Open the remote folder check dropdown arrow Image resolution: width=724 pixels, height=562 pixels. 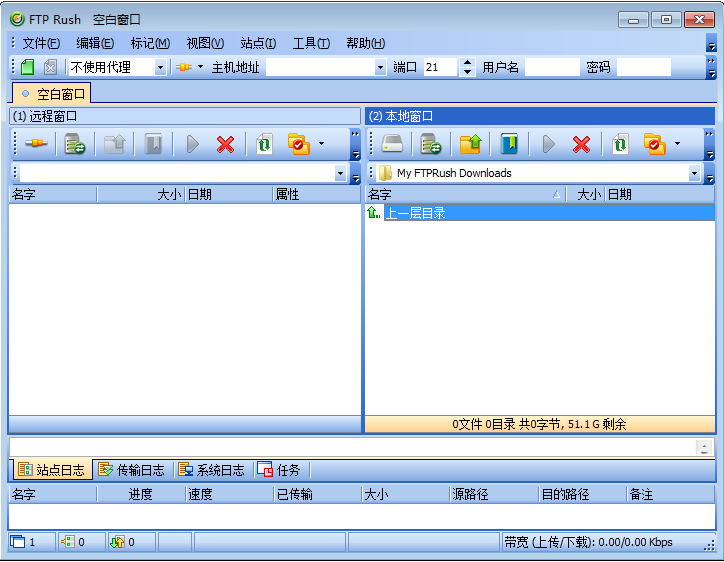click(x=321, y=144)
